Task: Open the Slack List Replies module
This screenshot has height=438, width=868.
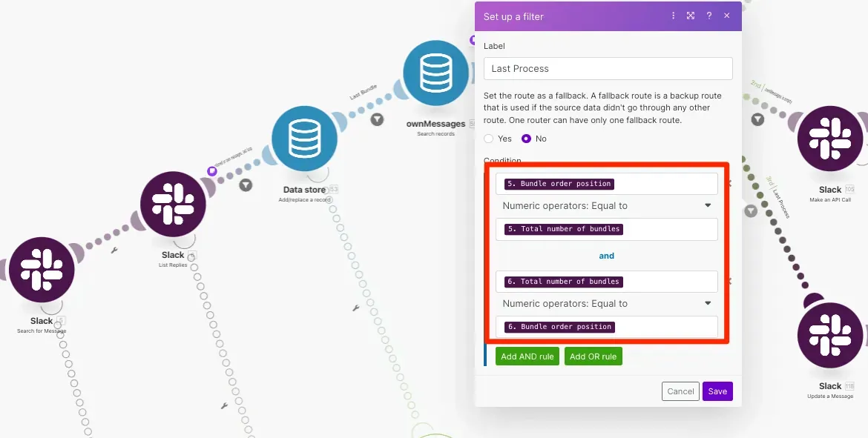Action: [173, 204]
